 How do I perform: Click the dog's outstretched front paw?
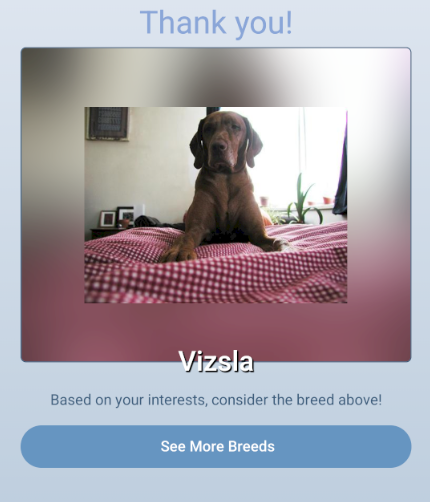[176, 253]
